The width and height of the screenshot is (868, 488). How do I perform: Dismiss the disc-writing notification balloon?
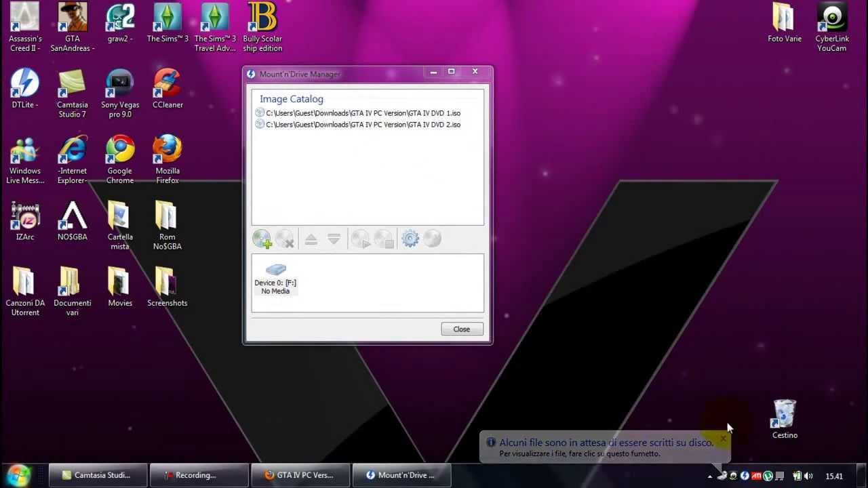[723, 439]
